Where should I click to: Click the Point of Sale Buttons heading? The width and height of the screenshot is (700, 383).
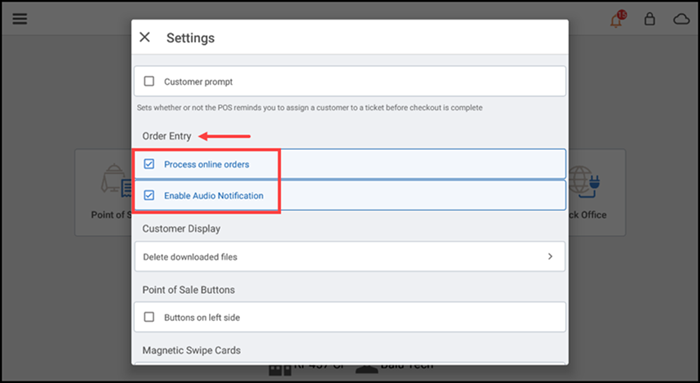click(x=188, y=290)
